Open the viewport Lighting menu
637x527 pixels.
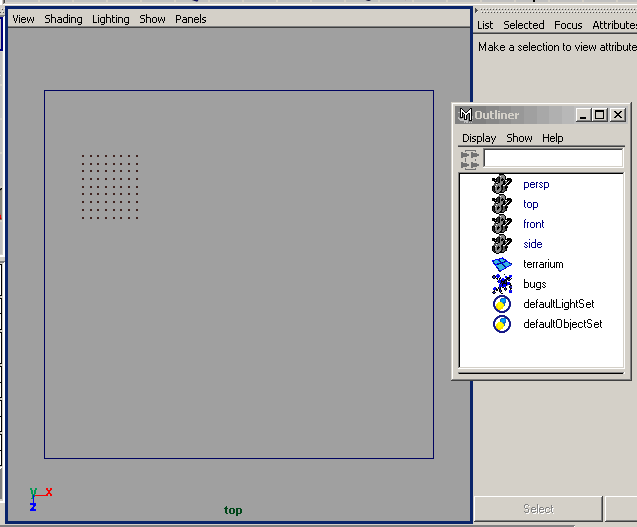[111, 19]
